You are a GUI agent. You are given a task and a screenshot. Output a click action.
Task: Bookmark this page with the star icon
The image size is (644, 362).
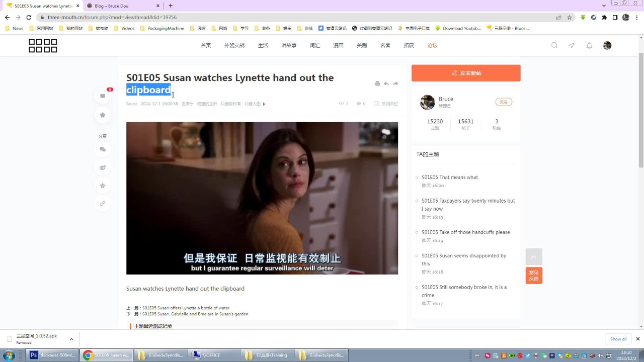(x=570, y=17)
